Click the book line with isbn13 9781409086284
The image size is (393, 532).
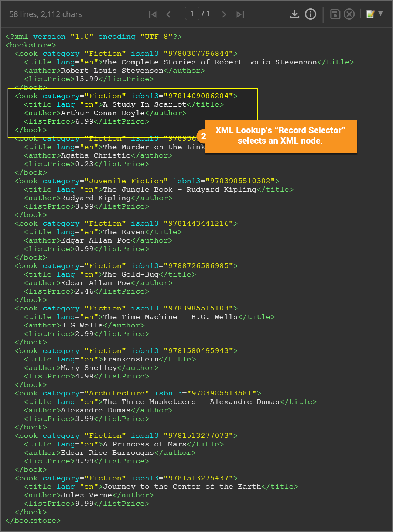tap(126, 96)
